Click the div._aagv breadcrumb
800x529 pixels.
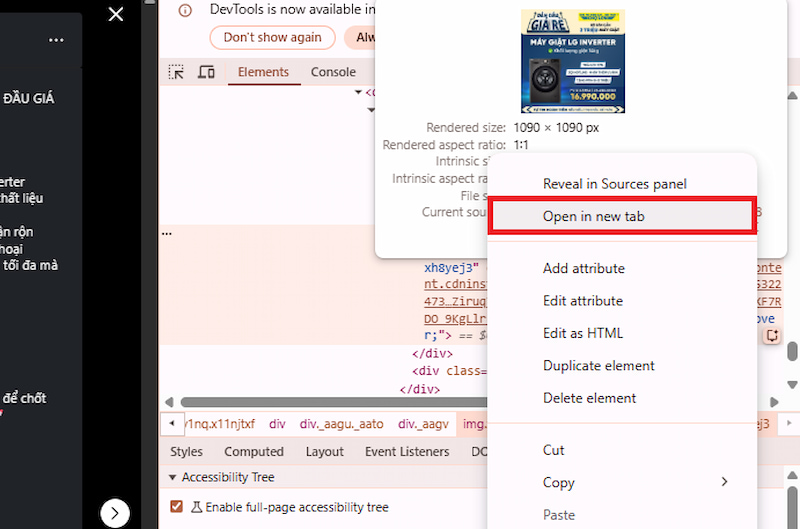421,424
